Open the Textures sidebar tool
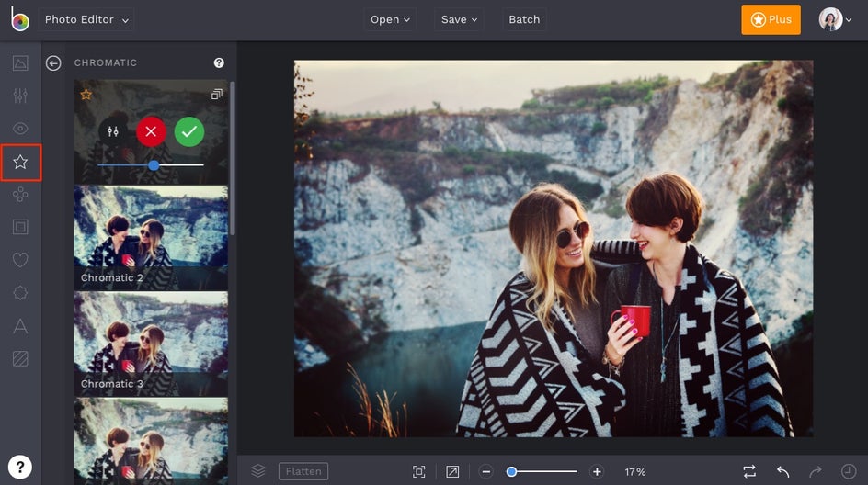Image resolution: width=868 pixels, height=485 pixels. [x=20, y=359]
